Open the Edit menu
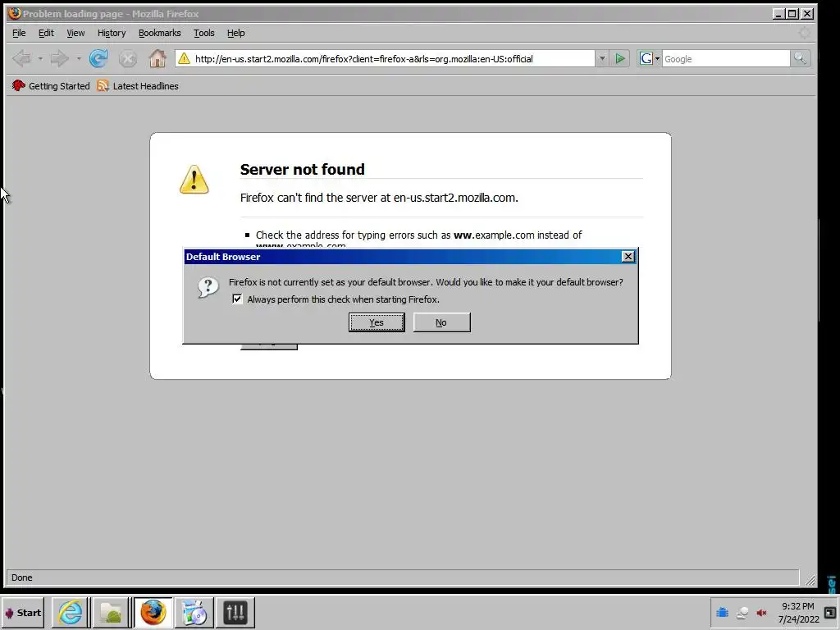 [x=46, y=33]
